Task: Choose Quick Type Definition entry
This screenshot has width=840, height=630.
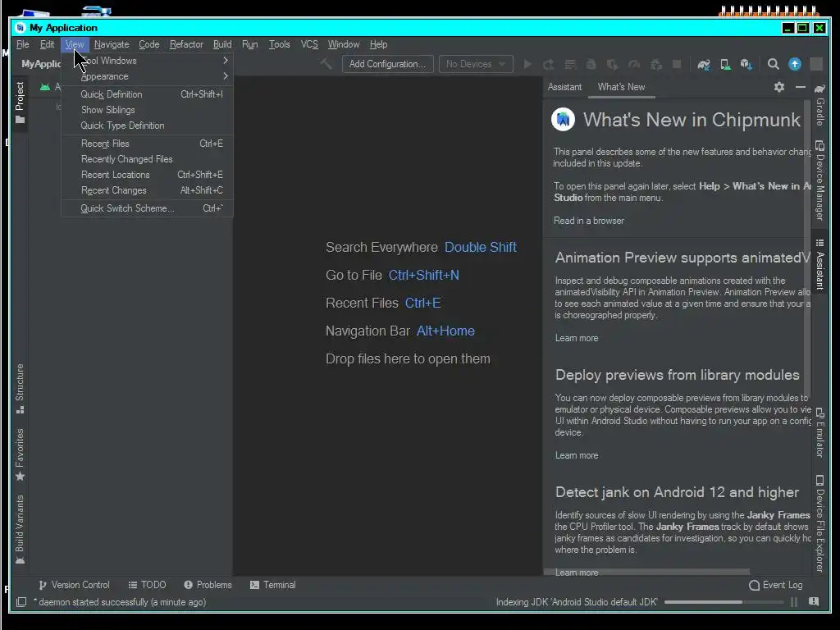Action: (148, 126)
